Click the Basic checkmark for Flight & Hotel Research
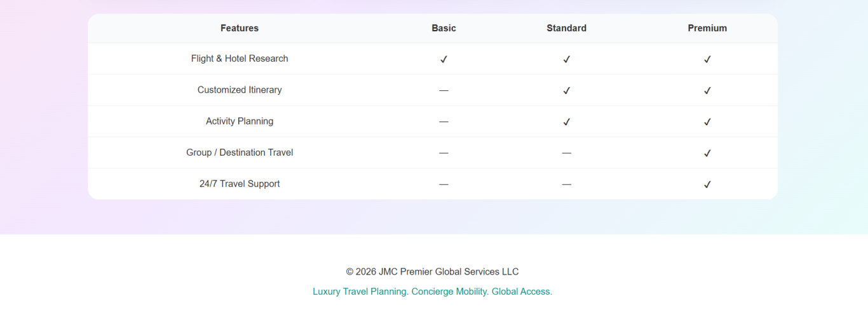 point(444,59)
